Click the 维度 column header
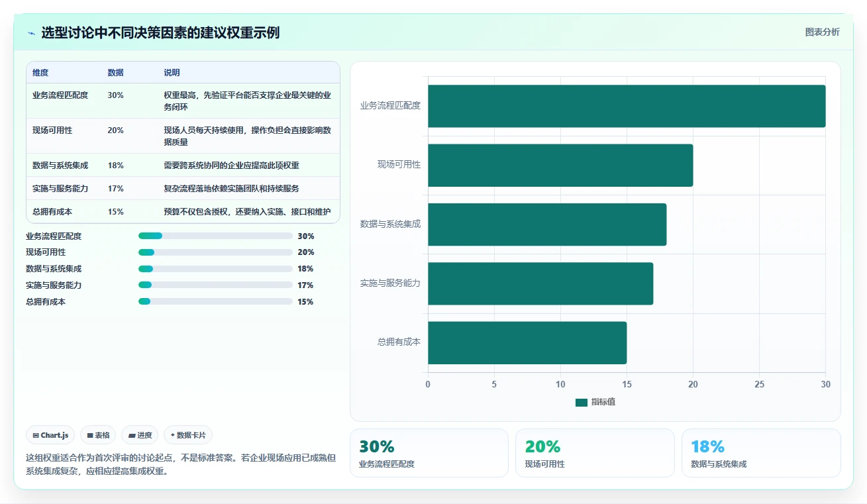This screenshot has width=867, height=504. [x=40, y=73]
